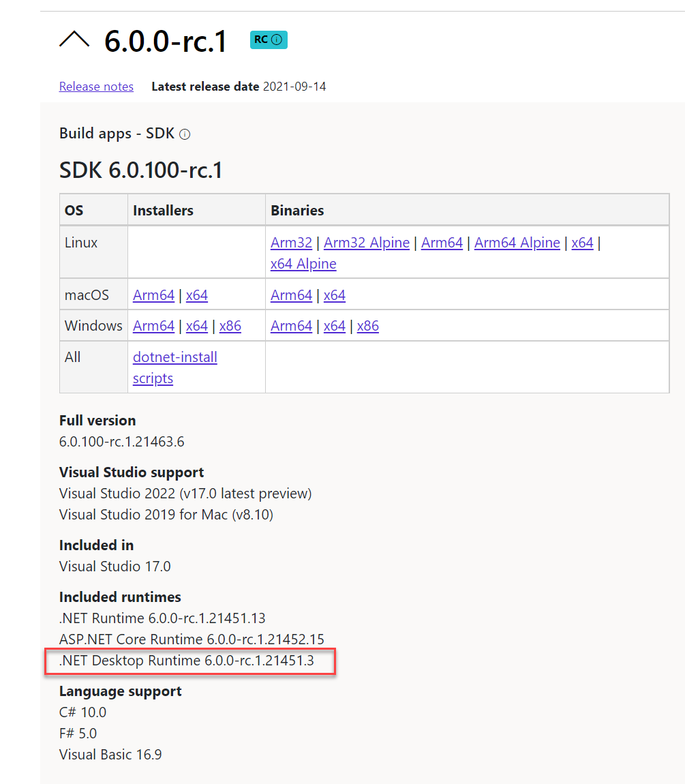Viewport: 685px width, 784px height.
Task: Download macOS Arm64 binaries
Action: tap(291, 295)
